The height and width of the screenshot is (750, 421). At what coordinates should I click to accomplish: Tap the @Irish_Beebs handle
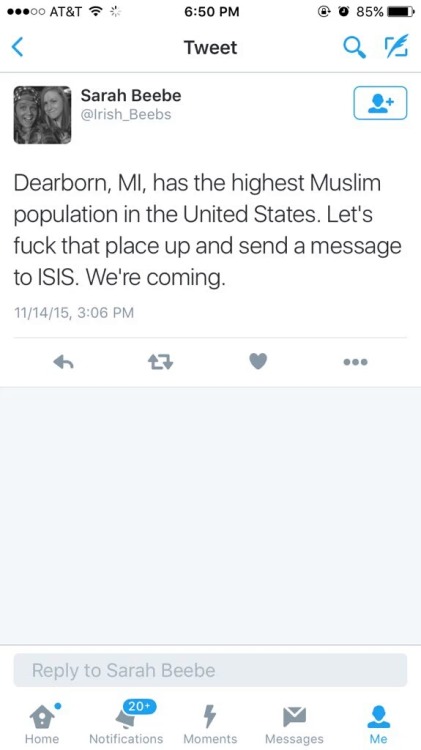point(126,115)
